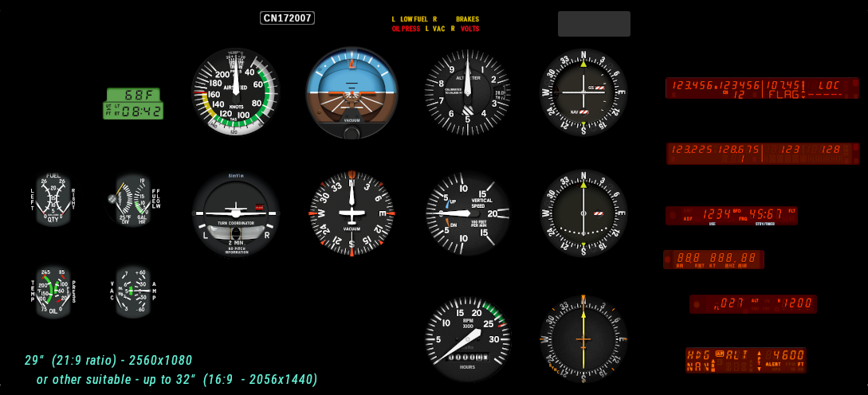The height and width of the screenshot is (395, 868).
Task: Click the annunciator warning lights panel
Action: click(x=435, y=24)
